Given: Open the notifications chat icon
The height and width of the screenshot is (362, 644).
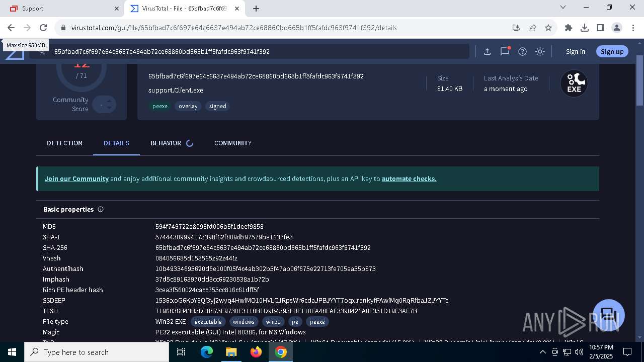Looking at the screenshot, I should (x=505, y=51).
